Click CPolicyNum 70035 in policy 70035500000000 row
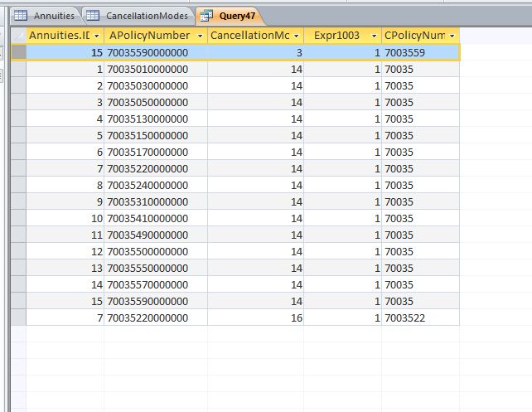Viewport: 532px width, 412px height. tap(421, 251)
